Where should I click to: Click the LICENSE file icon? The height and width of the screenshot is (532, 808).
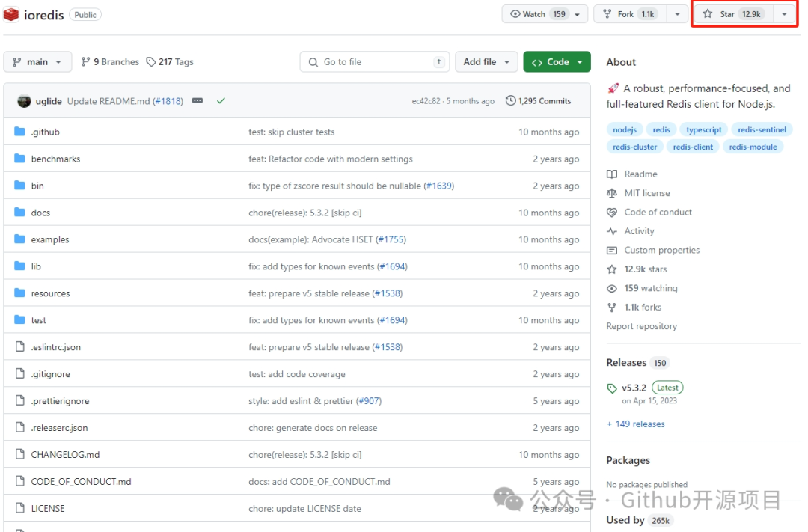click(20, 508)
